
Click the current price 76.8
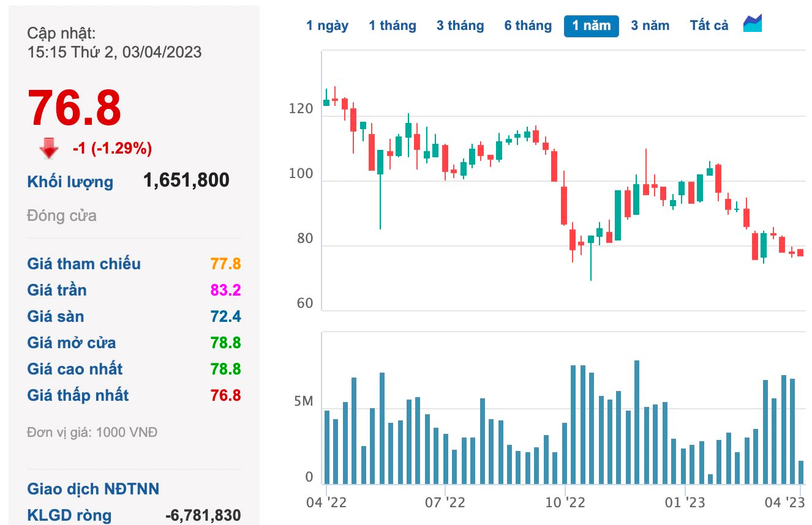(x=74, y=108)
